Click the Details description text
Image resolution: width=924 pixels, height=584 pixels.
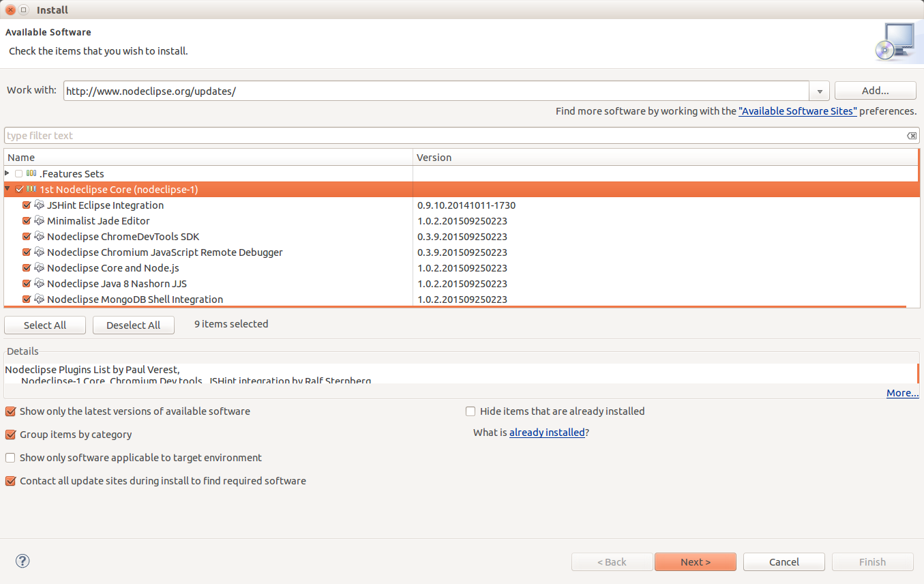tap(188, 375)
